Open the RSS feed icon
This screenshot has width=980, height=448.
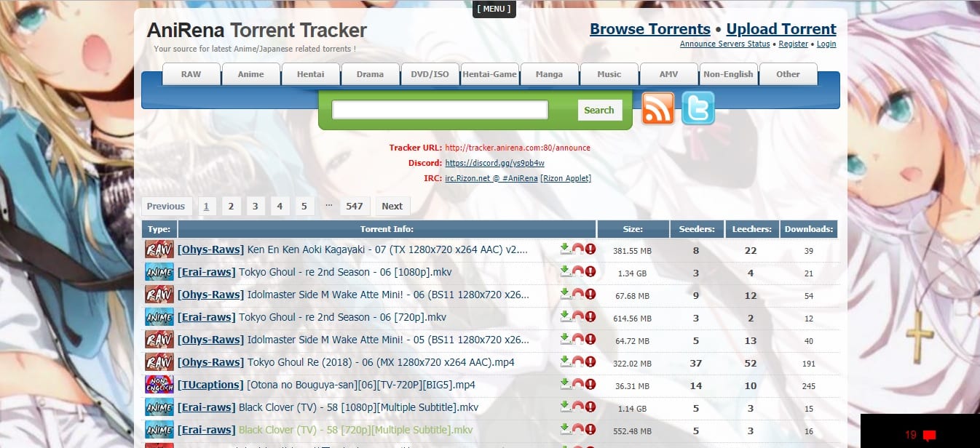click(657, 109)
